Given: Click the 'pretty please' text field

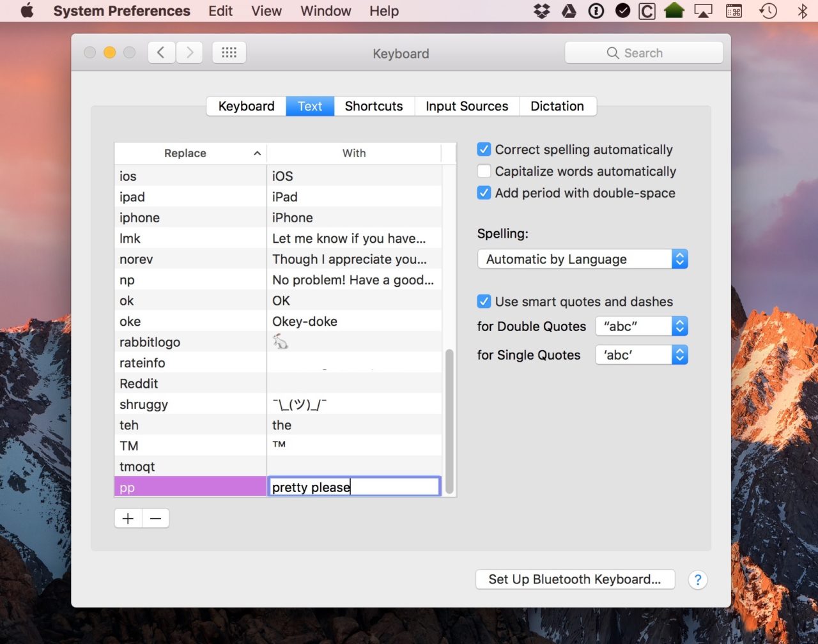Looking at the screenshot, I should 354,487.
